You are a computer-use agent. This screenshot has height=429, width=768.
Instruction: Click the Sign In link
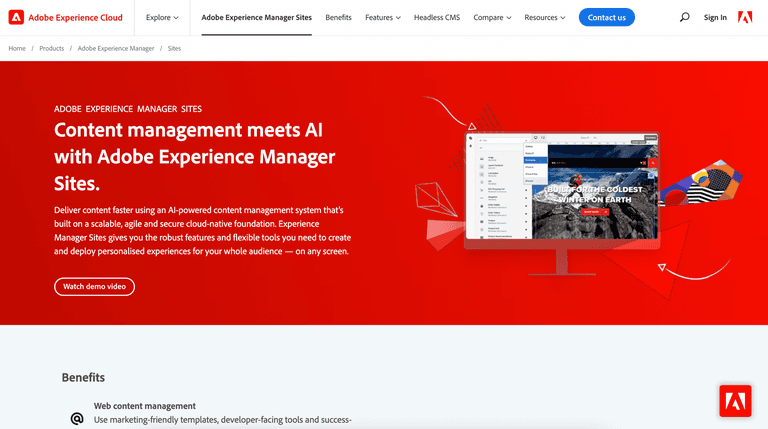pyautogui.click(x=715, y=17)
